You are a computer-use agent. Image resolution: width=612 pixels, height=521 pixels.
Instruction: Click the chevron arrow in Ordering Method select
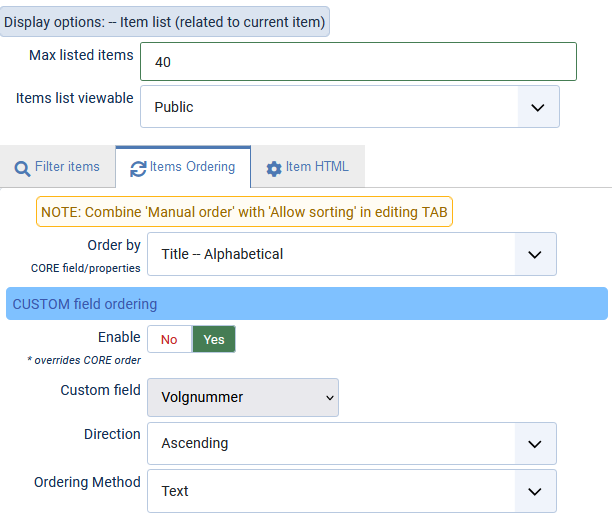[534, 491]
